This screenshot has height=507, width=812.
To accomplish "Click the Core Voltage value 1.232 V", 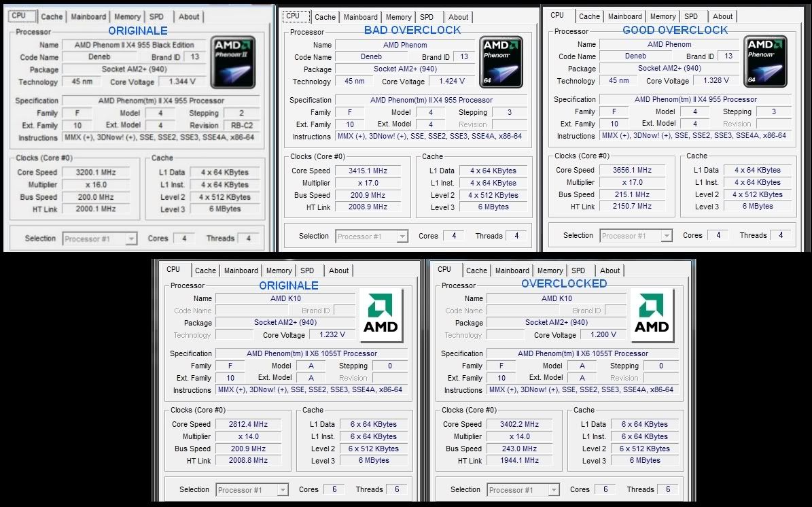I will 332,334.
